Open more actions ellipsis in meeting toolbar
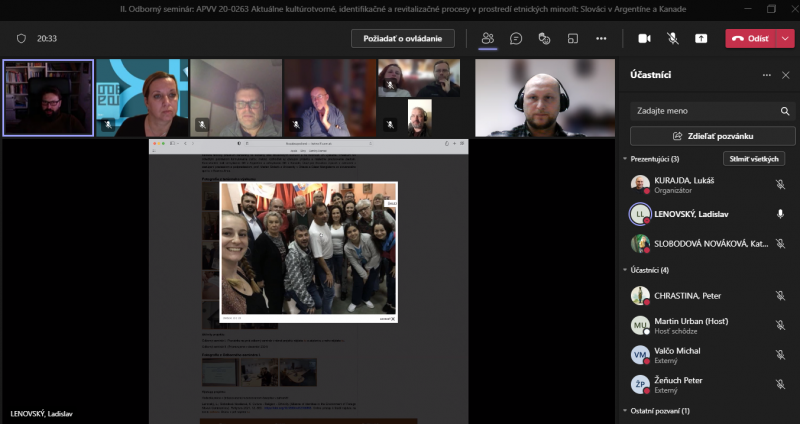The height and width of the screenshot is (424, 800). [x=601, y=38]
